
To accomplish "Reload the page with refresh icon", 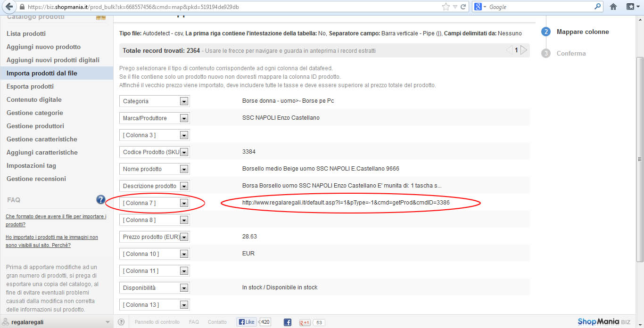I will point(463,7).
